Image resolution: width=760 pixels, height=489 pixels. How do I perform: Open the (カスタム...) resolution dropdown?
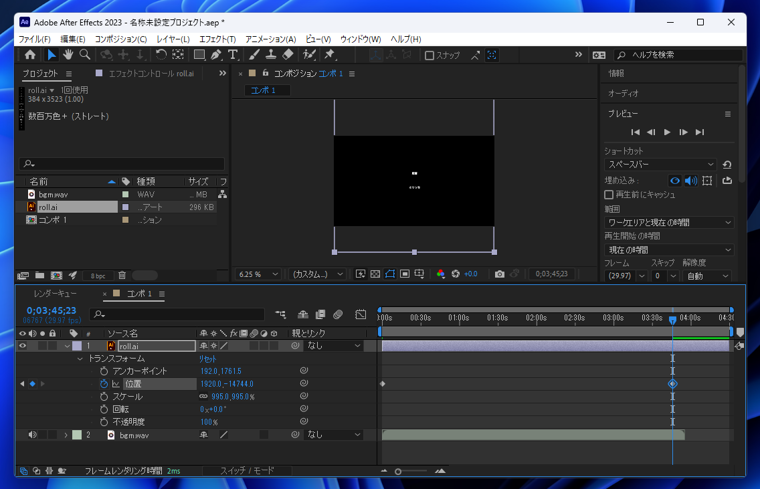317,274
